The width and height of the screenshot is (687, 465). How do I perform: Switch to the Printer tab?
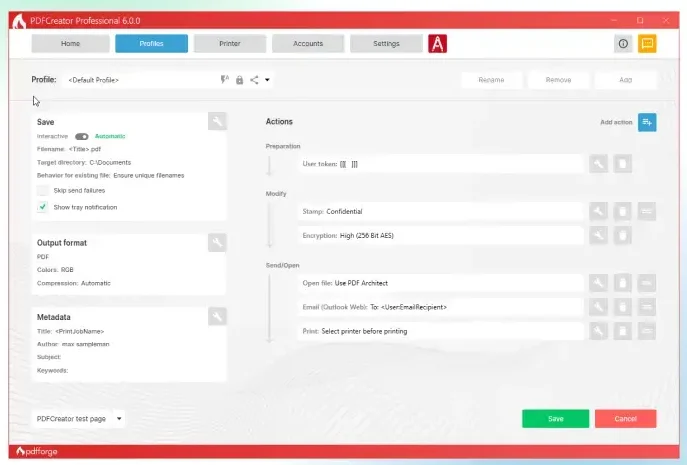coord(230,43)
